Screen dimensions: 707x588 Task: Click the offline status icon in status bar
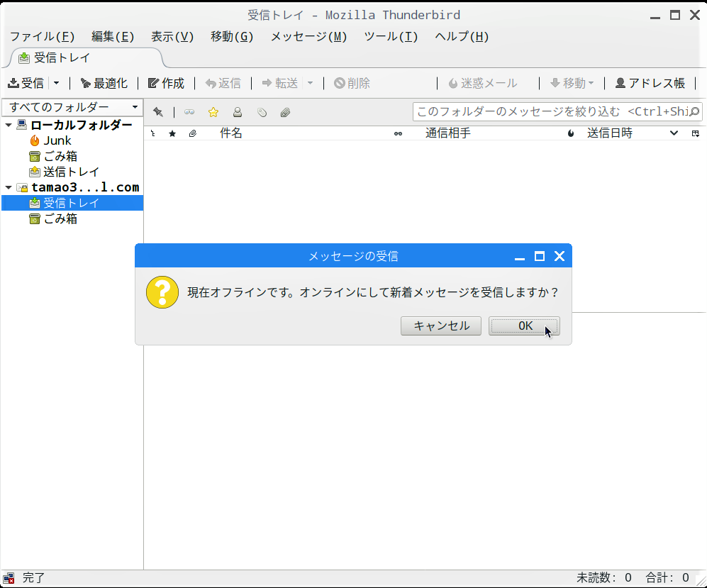pos(9,578)
